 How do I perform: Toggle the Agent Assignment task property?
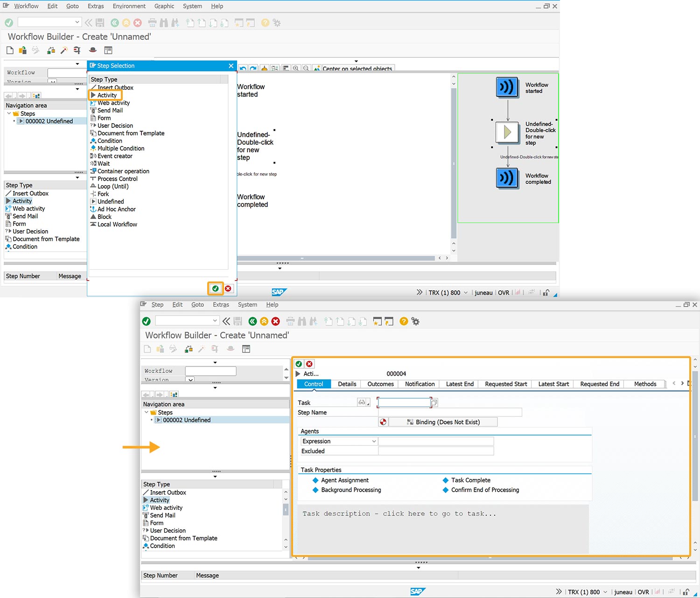pyautogui.click(x=344, y=480)
